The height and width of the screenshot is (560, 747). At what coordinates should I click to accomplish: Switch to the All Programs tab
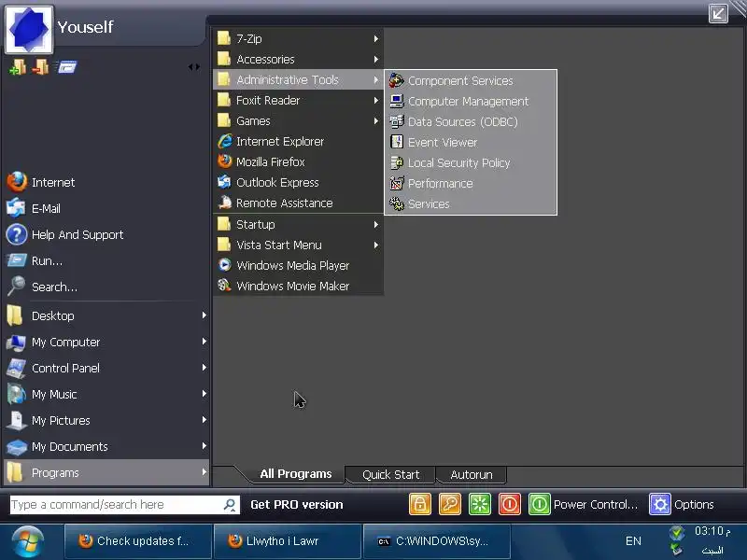[x=295, y=474]
